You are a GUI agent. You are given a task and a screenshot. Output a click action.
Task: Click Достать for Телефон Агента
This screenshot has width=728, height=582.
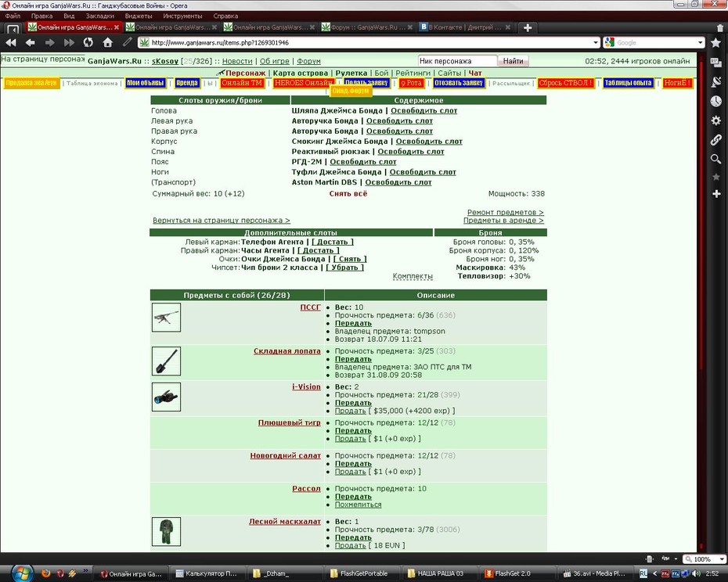point(333,242)
